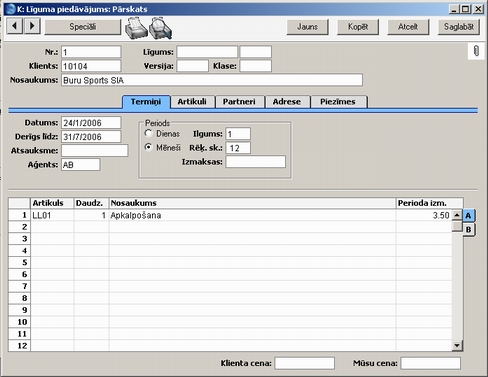Click the 3.50 period cost cell
The height and width of the screenshot is (377, 488).
pos(424,215)
